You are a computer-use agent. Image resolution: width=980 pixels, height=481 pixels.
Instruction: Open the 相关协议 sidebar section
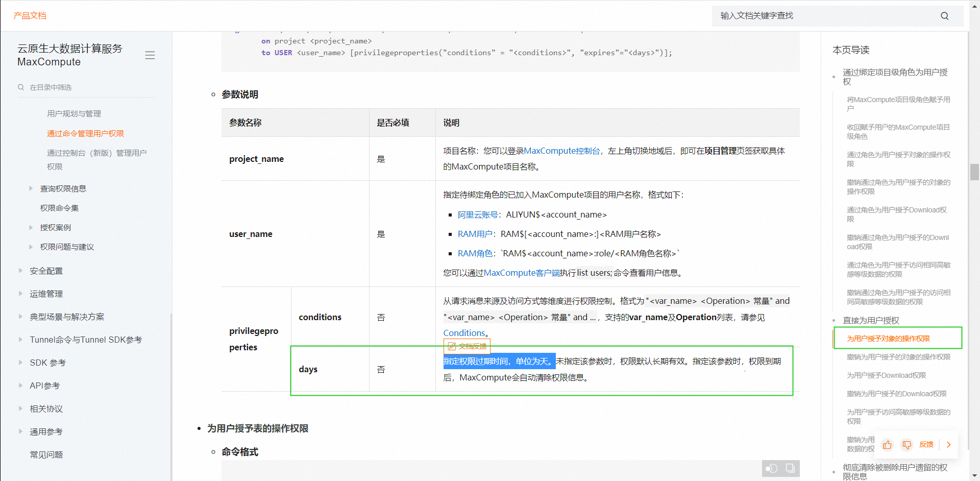coord(46,408)
